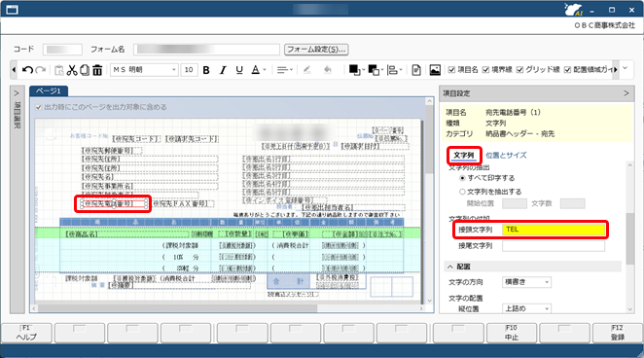Viewport: 644px width, 358px height.
Task: Select the 宛先電話番号 item on canvas
Action: click(114, 203)
